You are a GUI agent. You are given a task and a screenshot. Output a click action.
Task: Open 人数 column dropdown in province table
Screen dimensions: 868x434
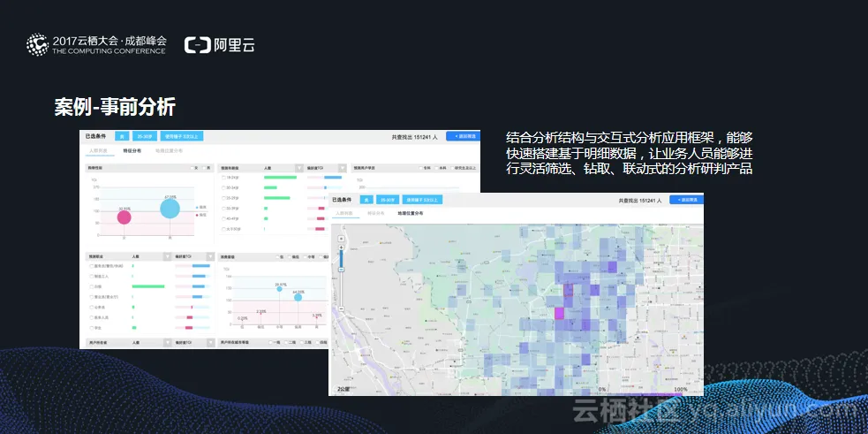coord(167,343)
